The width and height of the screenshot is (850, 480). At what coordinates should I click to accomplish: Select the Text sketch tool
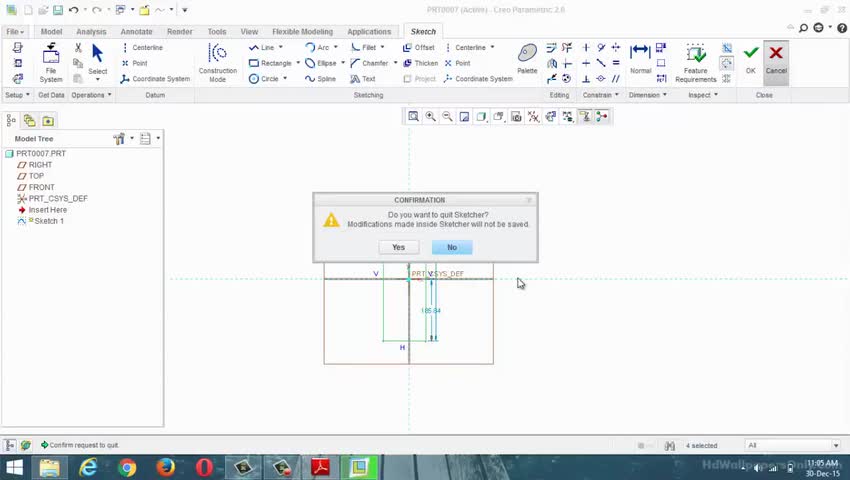click(x=363, y=79)
